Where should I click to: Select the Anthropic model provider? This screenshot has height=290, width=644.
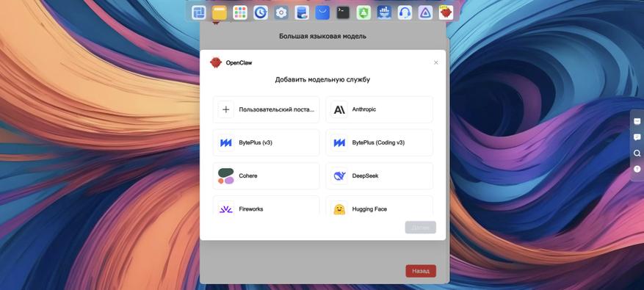pyautogui.click(x=379, y=109)
